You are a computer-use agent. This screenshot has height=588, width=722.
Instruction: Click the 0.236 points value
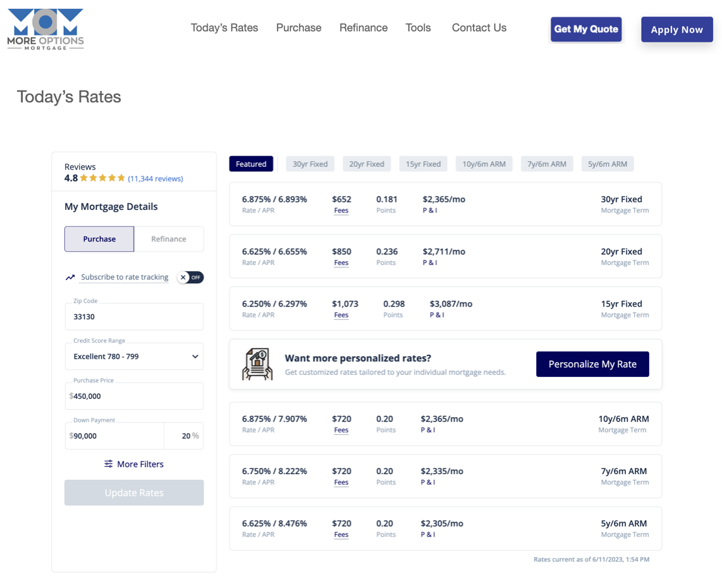point(387,252)
